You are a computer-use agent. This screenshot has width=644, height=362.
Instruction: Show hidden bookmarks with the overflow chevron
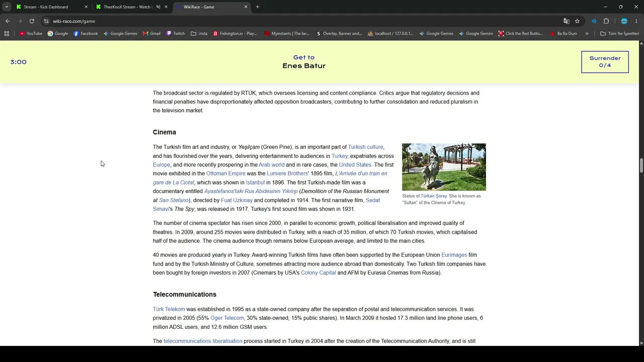(x=587, y=34)
